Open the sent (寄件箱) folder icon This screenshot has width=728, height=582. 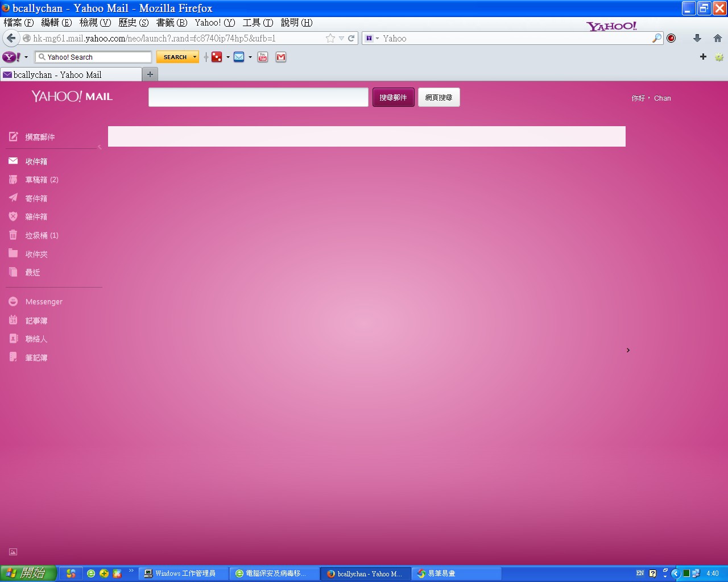coord(13,198)
